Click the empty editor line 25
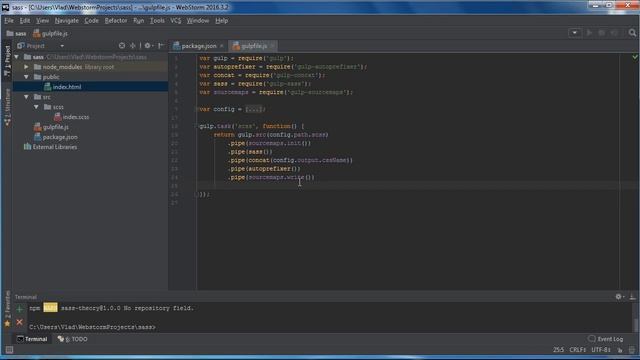 (408, 186)
